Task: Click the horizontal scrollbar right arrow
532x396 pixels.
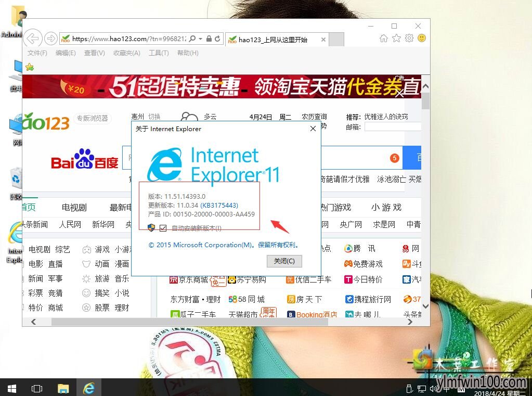Action: 410,322
